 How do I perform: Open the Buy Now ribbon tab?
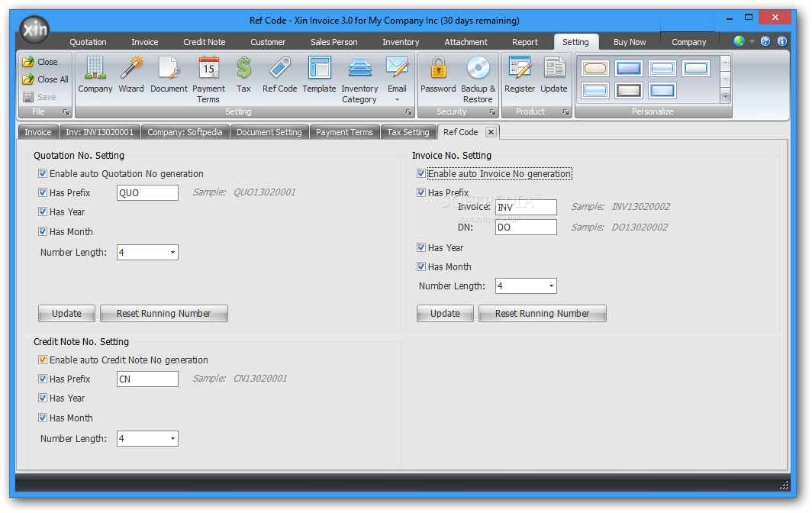pyautogui.click(x=630, y=42)
